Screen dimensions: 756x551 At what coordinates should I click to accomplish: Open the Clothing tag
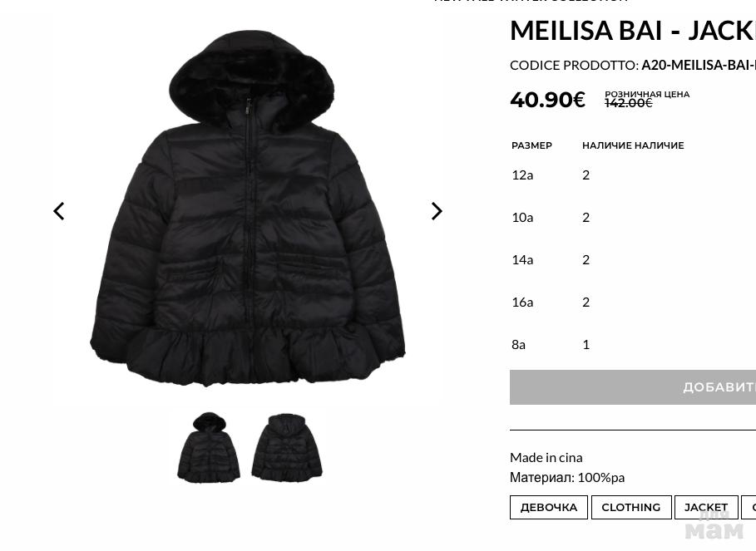pyautogui.click(x=631, y=507)
